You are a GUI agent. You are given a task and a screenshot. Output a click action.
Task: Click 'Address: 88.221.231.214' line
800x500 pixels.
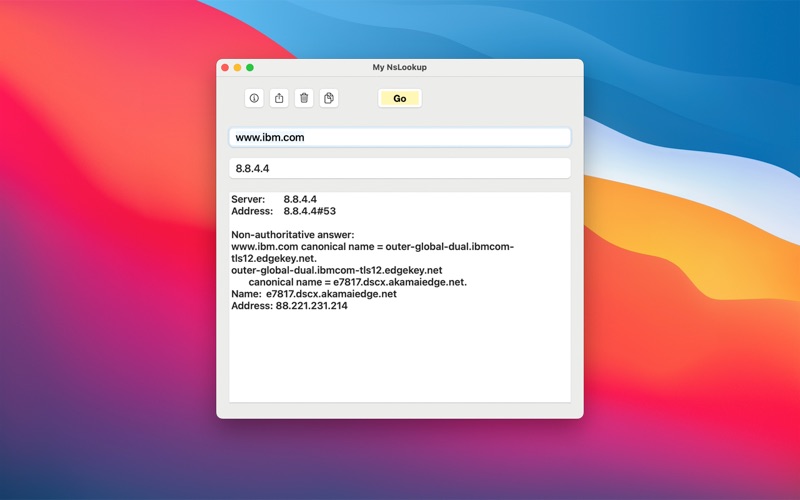pyautogui.click(x=289, y=306)
